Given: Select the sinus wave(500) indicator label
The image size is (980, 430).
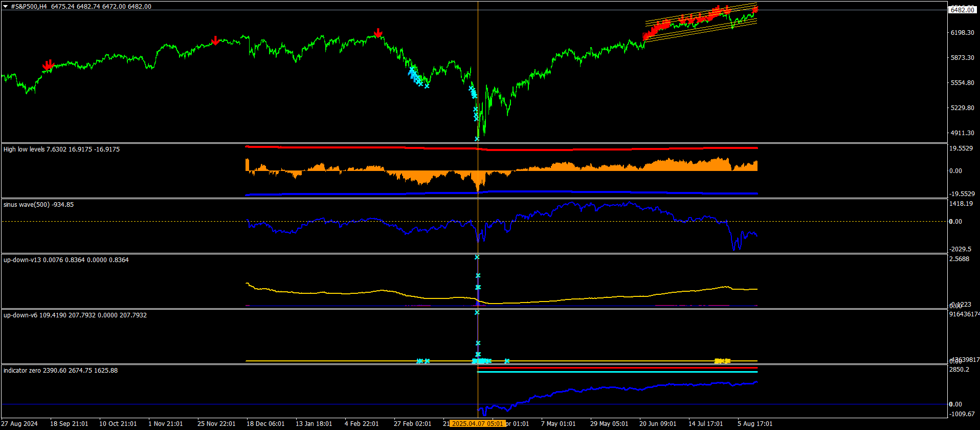Looking at the screenshot, I should pos(38,205).
